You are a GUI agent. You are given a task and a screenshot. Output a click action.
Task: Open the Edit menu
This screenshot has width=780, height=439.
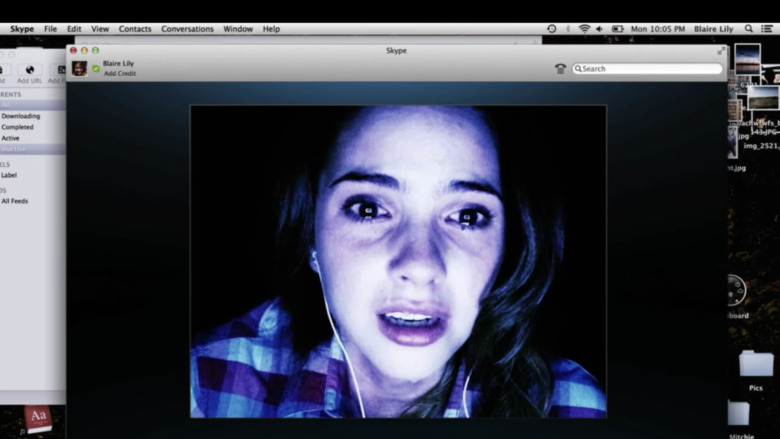point(74,29)
